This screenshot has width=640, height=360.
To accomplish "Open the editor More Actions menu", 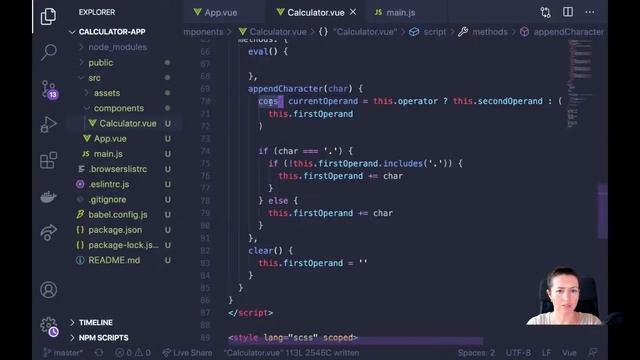I will (x=589, y=12).
